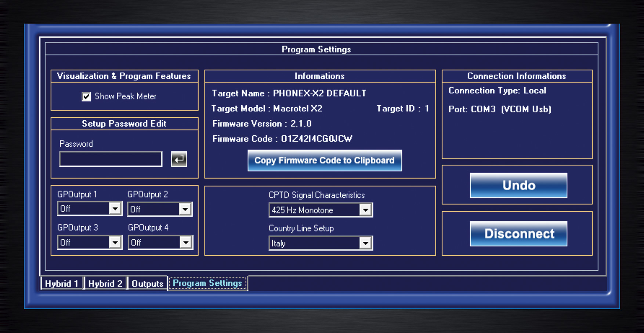
Task: Open the Outputs tab
Action: coord(147,283)
